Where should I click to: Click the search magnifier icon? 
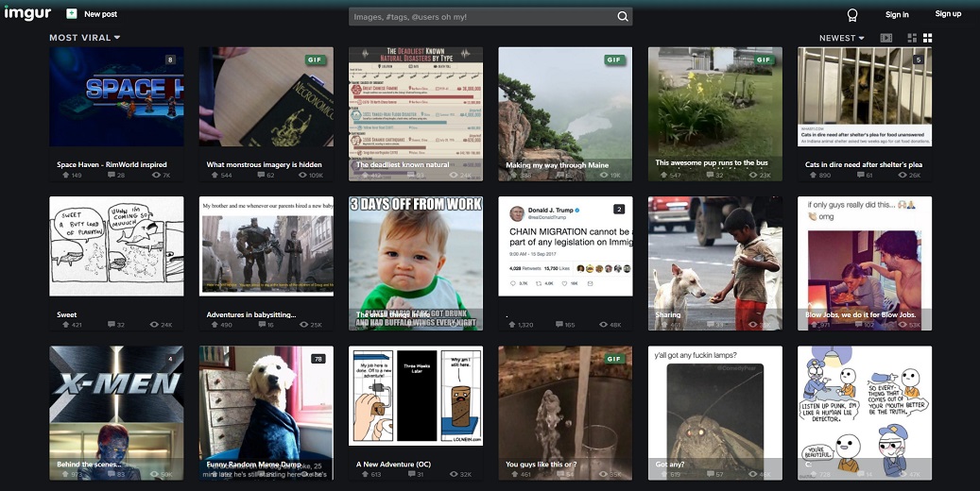coord(623,17)
